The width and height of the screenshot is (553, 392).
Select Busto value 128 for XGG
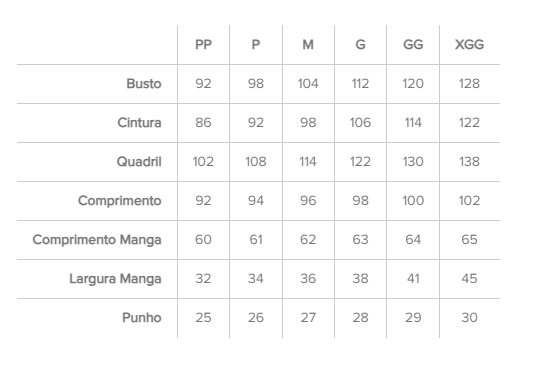[469, 84]
